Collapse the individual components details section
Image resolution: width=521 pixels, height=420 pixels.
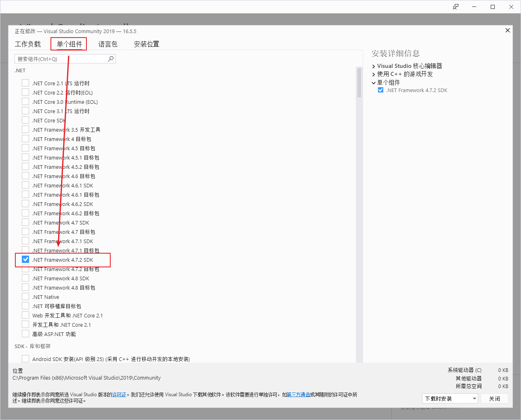374,83
